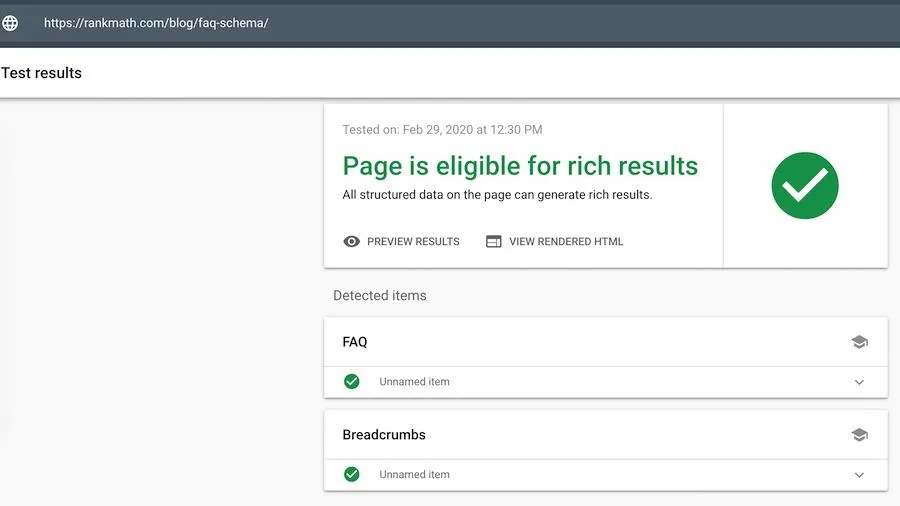Click the "Page is eligible for rich results" heading
The width and height of the screenshot is (900, 506).
(520, 166)
